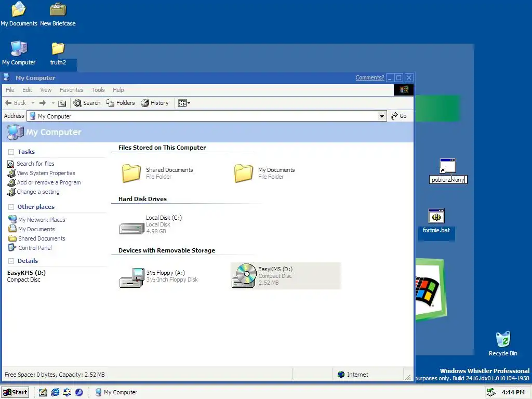
Task: Collapse the Other places section
Action: coord(11,207)
